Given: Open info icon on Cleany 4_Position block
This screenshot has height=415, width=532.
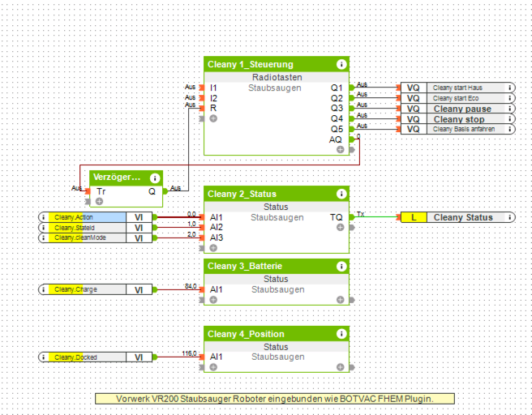Looking at the screenshot, I should (341, 334).
